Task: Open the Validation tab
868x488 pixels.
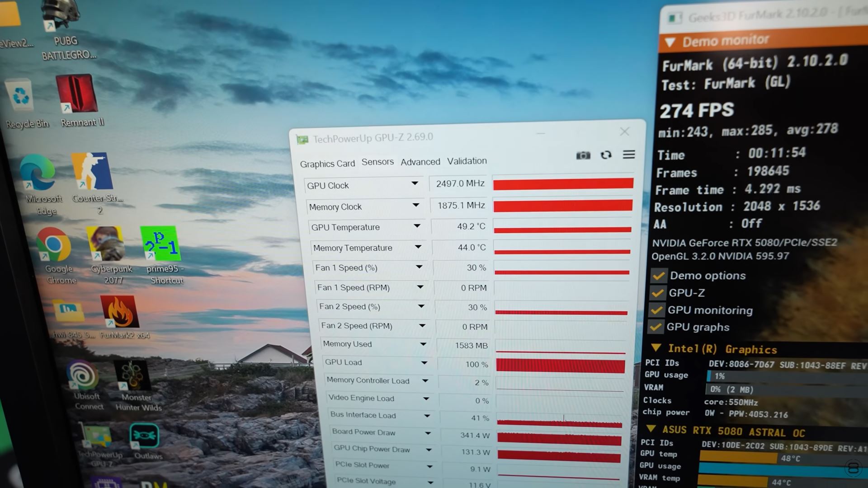Action: click(467, 161)
